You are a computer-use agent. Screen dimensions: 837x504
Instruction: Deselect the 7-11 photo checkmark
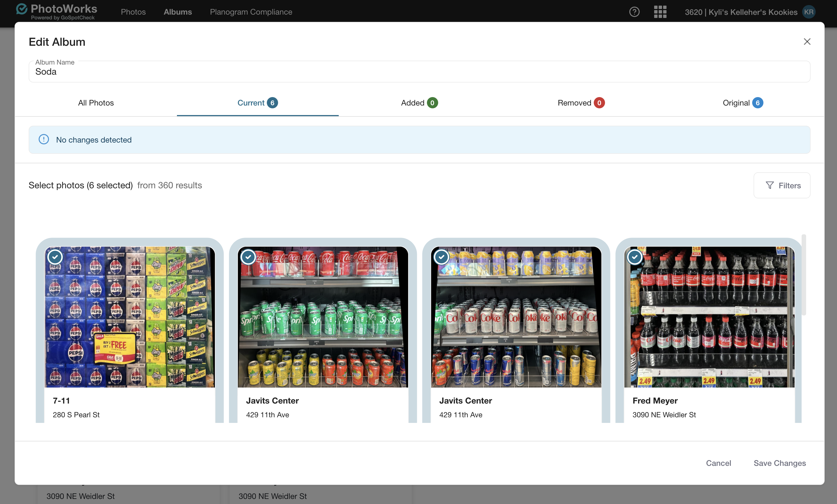point(55,257)
